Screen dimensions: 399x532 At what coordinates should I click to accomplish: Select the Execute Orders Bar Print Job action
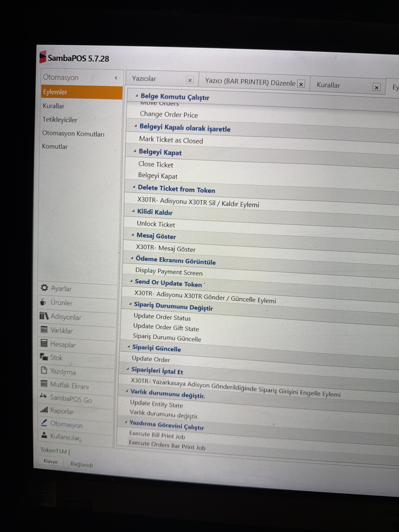[x=167, y=445]
